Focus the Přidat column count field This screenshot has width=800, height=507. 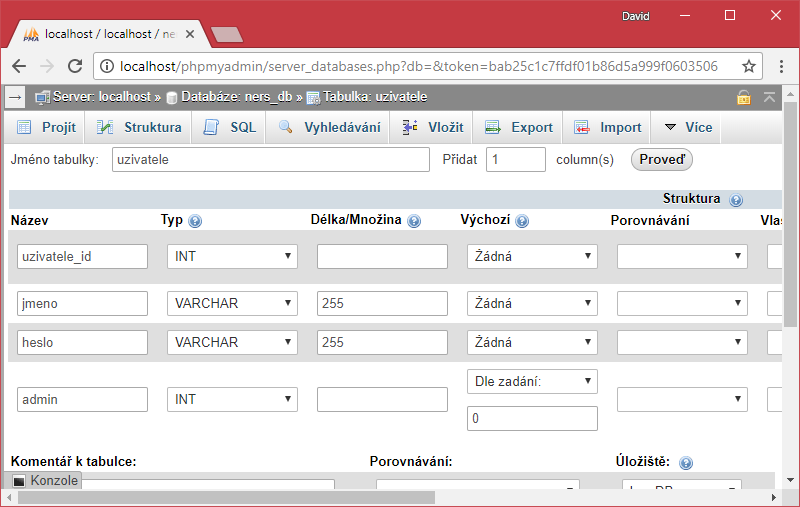(x=516, y=160)
